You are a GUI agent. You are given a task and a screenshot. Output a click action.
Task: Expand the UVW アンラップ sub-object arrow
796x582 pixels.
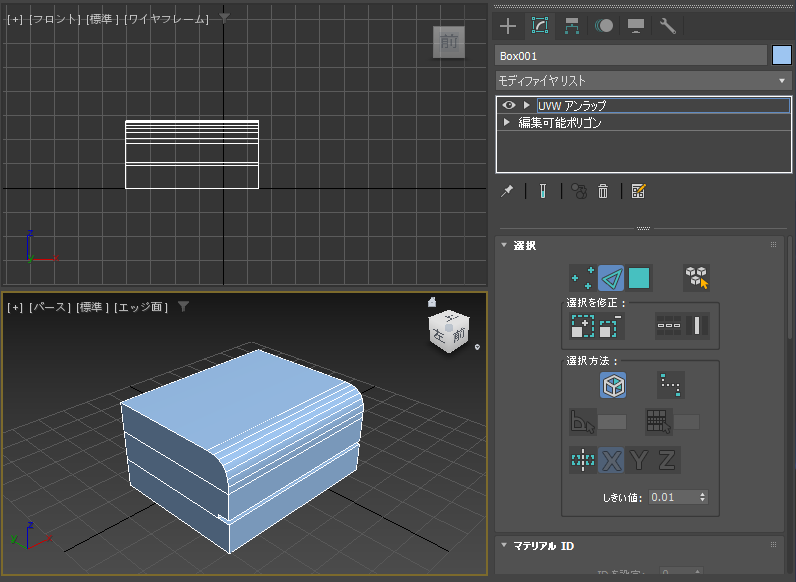tap(526, 105)
